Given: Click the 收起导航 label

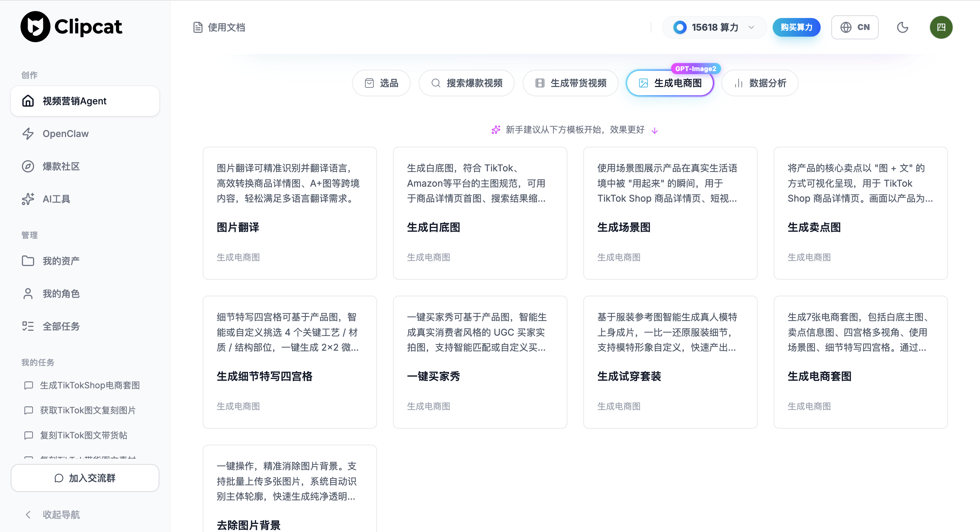Looking at the screenshot, I should (61, 514).
